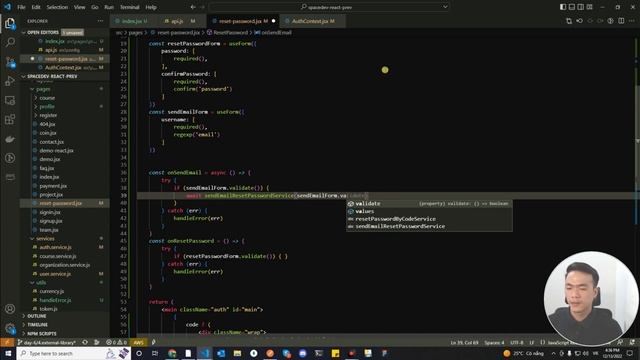The width and height of the screenshot is (640, 360).
Task: Click the Spaces: 4 indentation status item
Action: (494, 342)
